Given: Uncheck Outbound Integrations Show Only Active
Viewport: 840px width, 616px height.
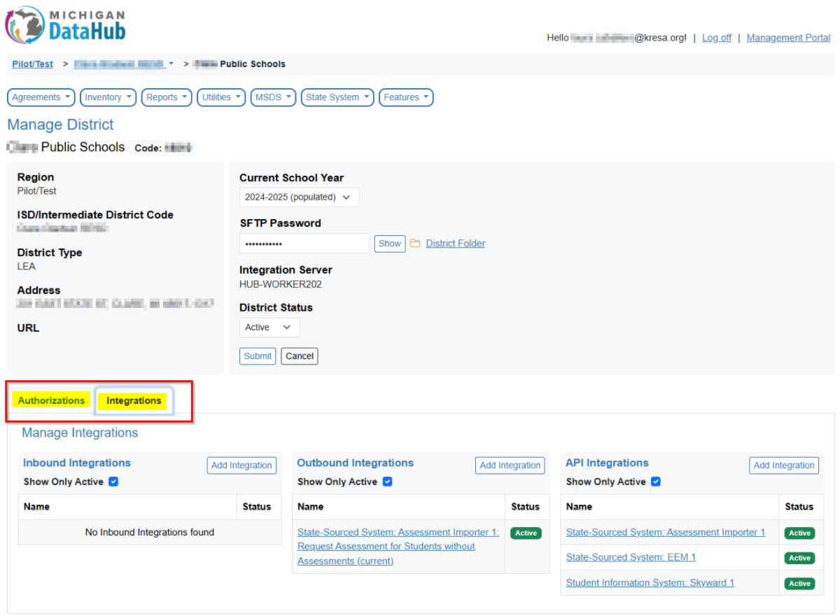Looking at the screenshot, I should (x=388, y=482).
